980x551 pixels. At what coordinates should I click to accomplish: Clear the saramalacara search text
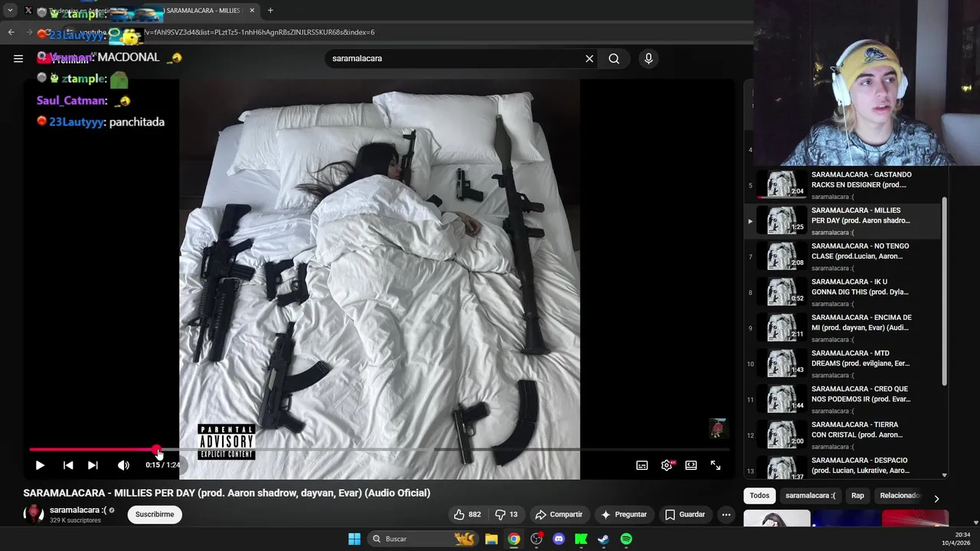590,58
